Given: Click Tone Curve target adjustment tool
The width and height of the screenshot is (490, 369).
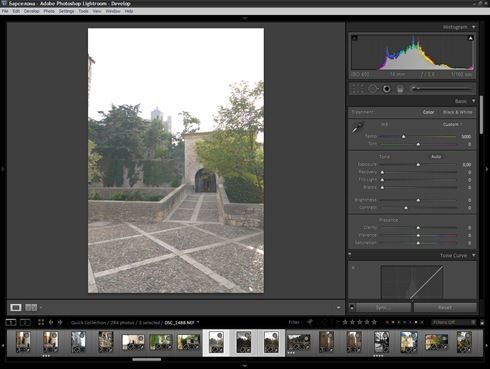Looking at the screenshot, I should pos(353,268).
